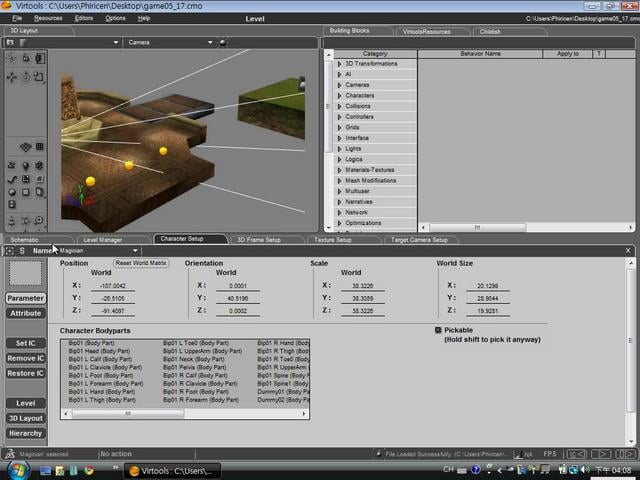Click the Restore IC playback button in status bar
640x480 pixels.
pos(576,454)
